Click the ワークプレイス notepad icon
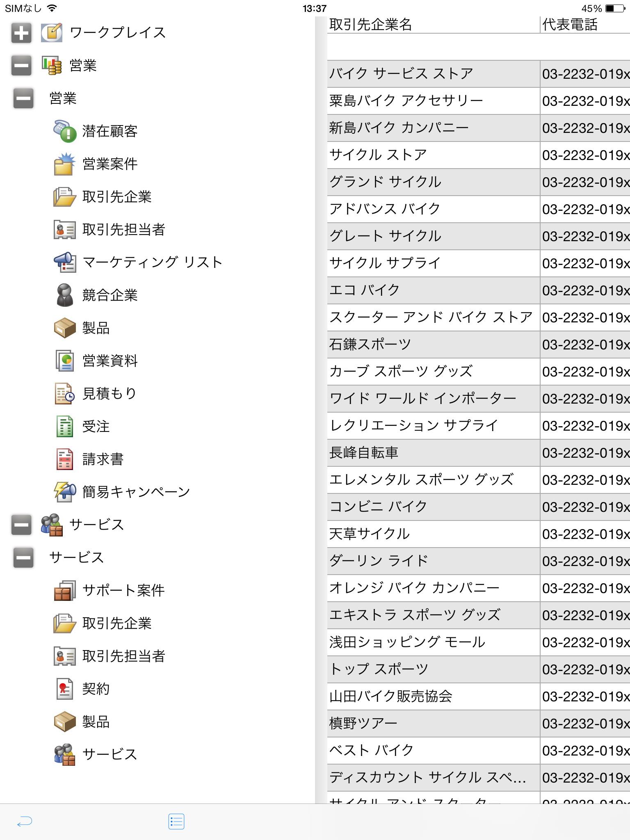The width and height of the screenshot is (630, 840). [x=52, y=33]
